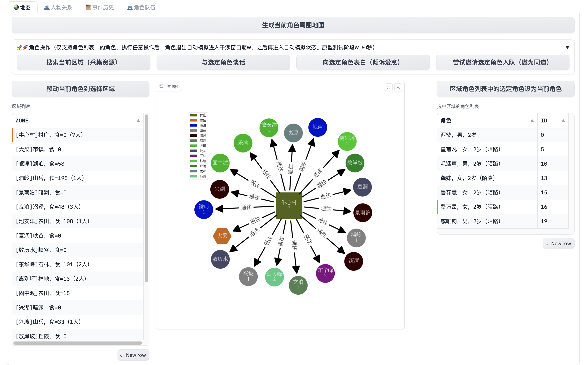Click the 烈火峰 node on map
This screenshot has width=588, height=365.
click(x=274, y=277)
